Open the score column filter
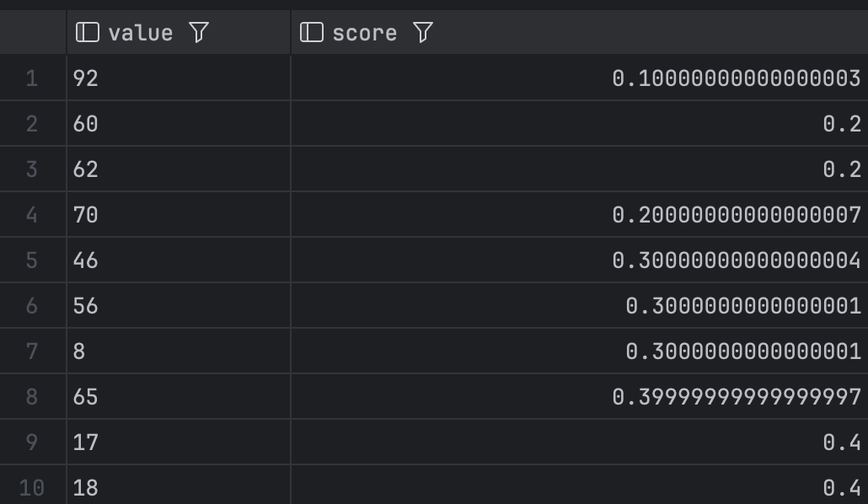The height and width of the screenshot is (504, 868). pyautogui.click(x=423, y=32)
